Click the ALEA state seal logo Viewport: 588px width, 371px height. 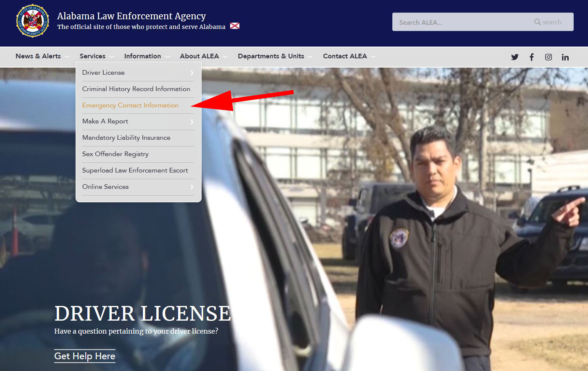click(32, 21)
